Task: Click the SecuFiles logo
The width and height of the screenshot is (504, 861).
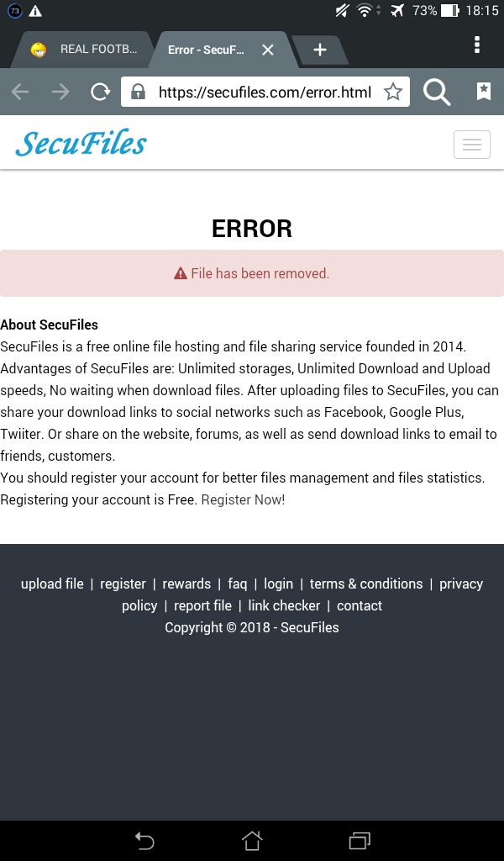Action: 81,144
